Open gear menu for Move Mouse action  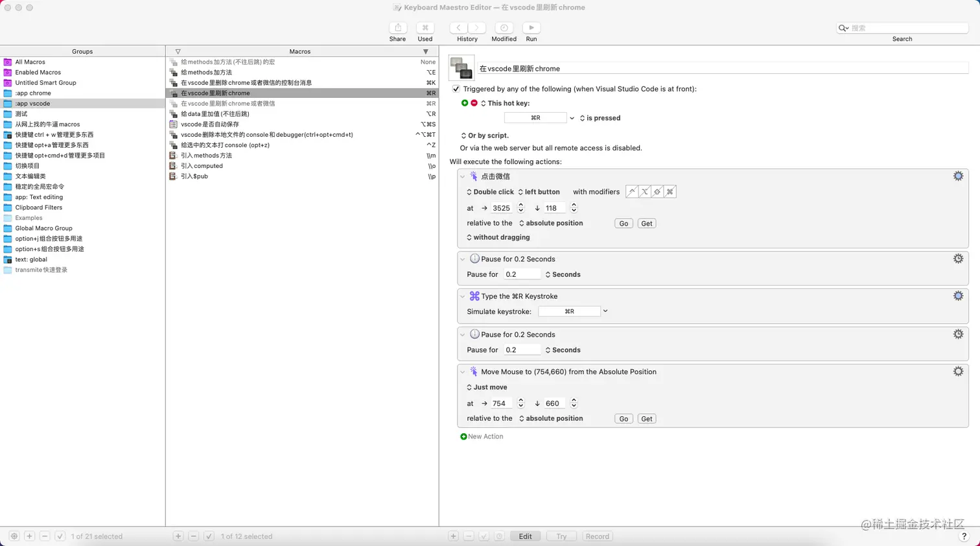[x=958, y=372]
